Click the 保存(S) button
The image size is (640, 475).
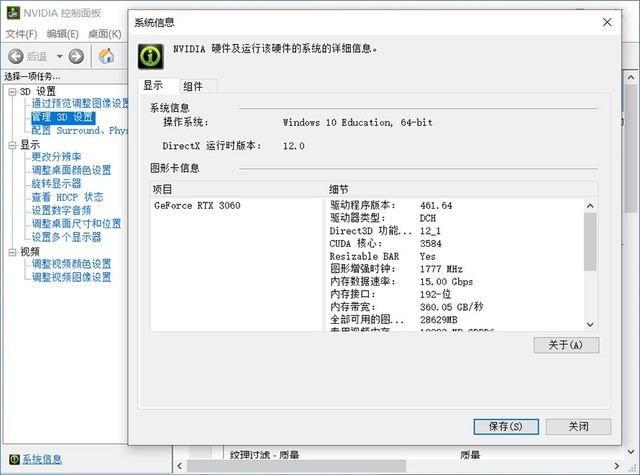[x=506, y=427]
